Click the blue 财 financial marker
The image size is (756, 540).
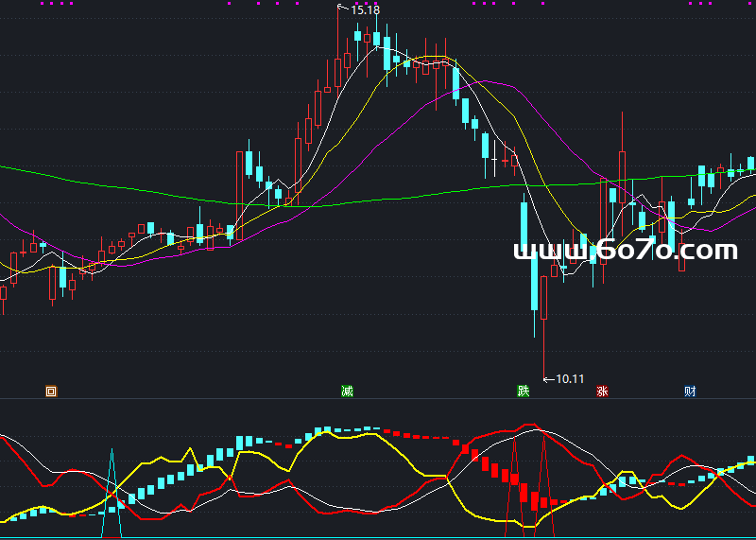[690, 391]
